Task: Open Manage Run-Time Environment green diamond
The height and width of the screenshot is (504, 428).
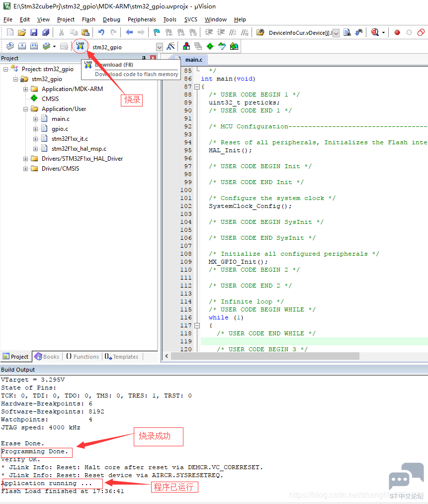Action: click(210, 46)
